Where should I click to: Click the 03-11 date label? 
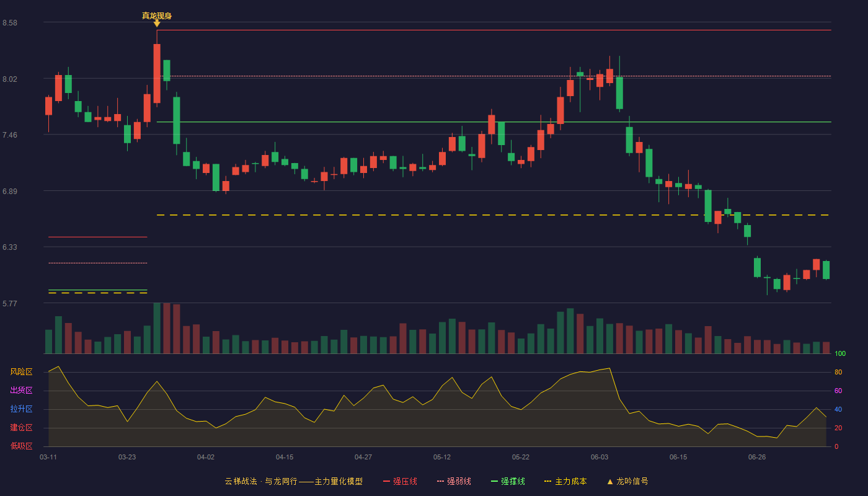48,457
